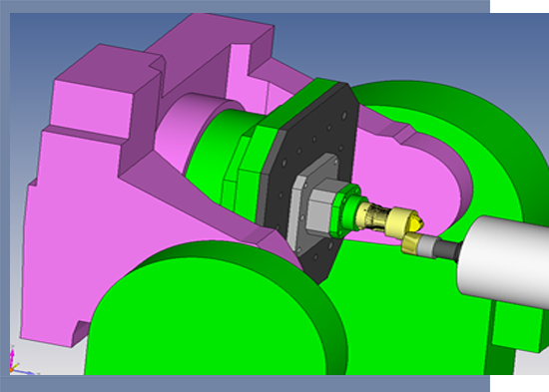The height and width of the screenshot is (392, 549).
Task: Pick the large silver spindle cylinder
Action: point(504,260)
